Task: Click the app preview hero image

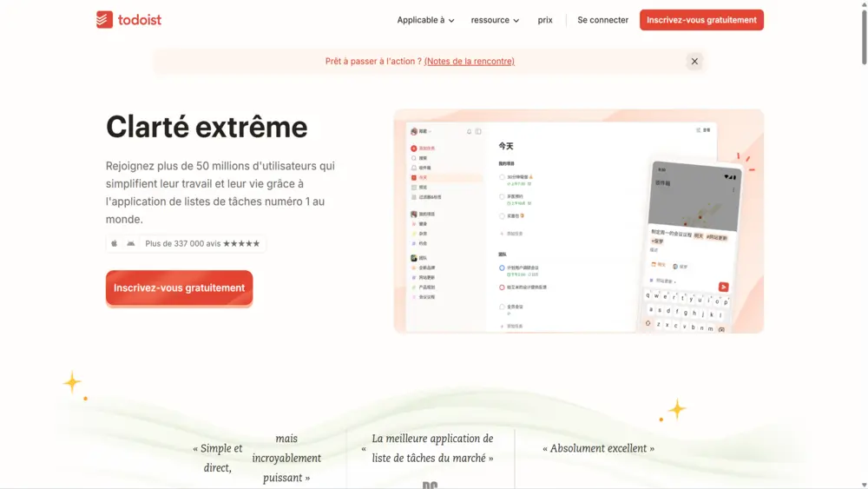Action: click(578, 221)
